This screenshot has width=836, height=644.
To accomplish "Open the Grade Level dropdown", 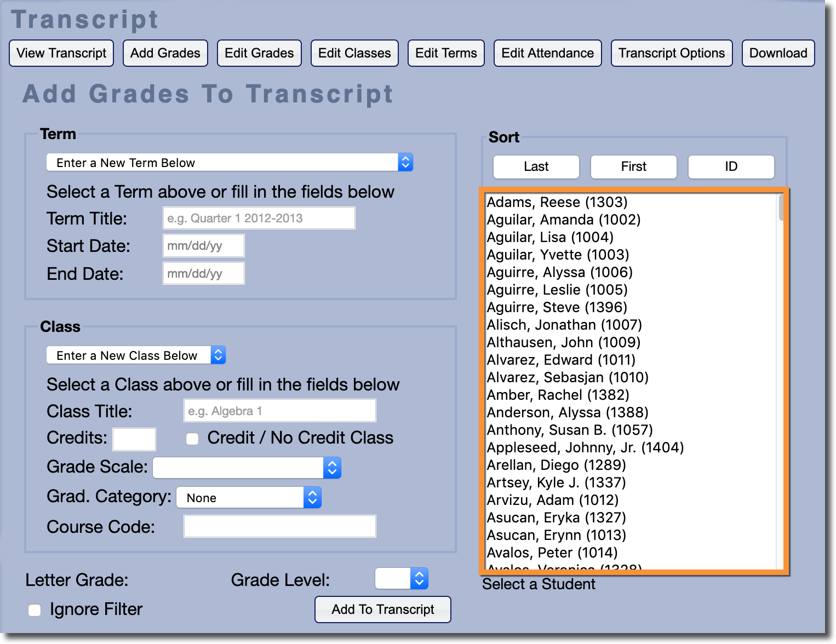I will (402, 579).
